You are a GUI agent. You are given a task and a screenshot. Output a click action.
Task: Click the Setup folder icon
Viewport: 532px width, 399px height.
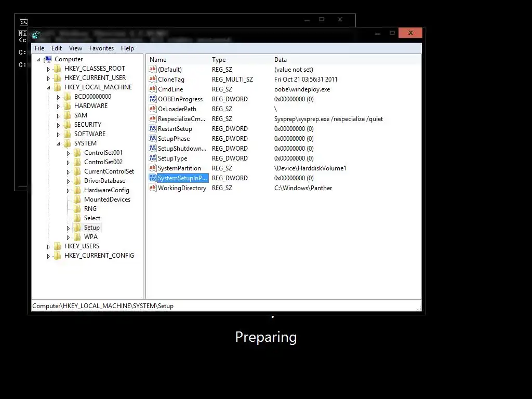[77, 228]
